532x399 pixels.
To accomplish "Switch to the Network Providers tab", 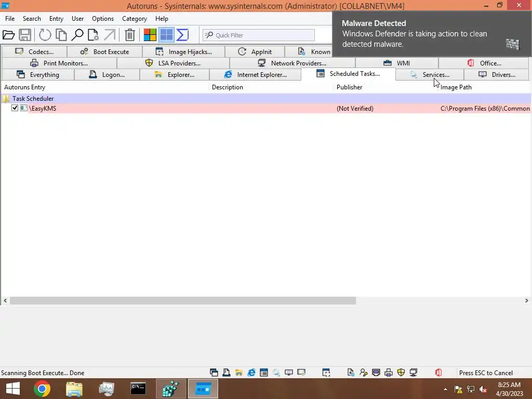I will [x=292, y=63].
